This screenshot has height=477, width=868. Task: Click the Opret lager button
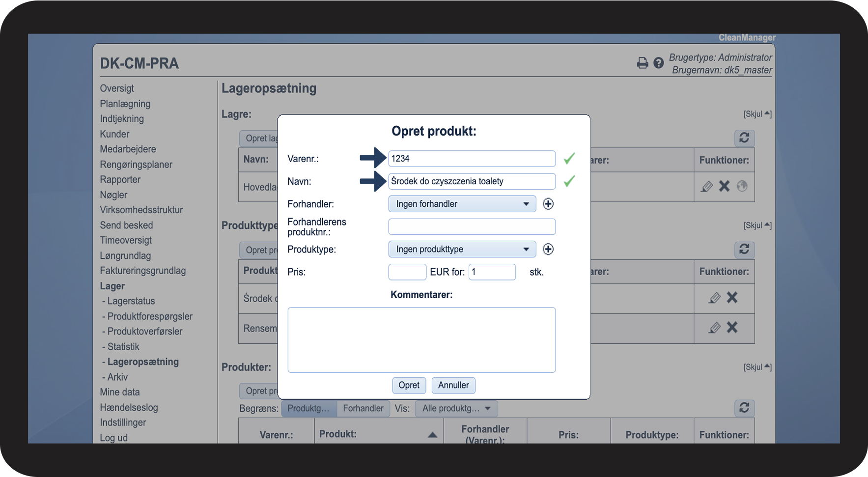coord(259,139)
